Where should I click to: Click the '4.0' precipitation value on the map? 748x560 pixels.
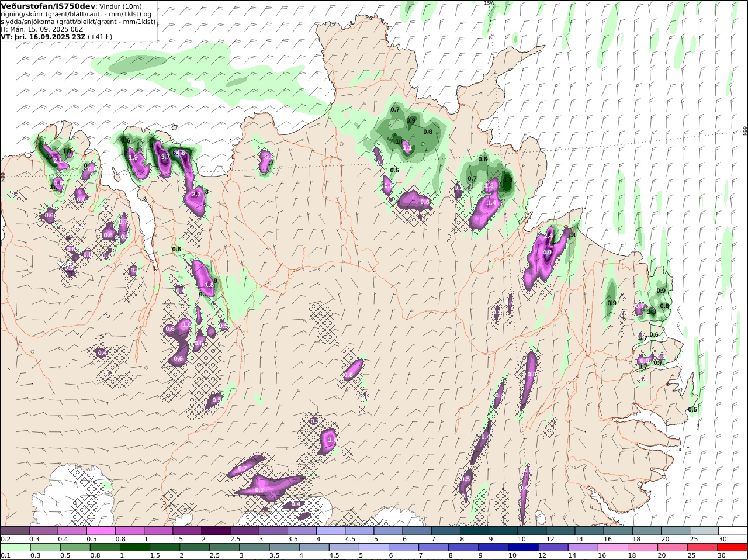tap(547, 252)
